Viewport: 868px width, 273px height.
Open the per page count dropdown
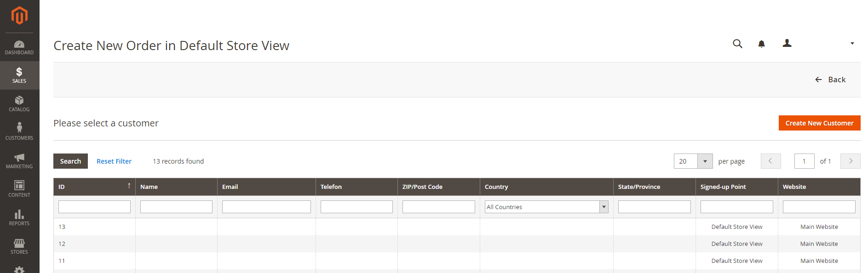pyautogui.click(x=705, y=161)
